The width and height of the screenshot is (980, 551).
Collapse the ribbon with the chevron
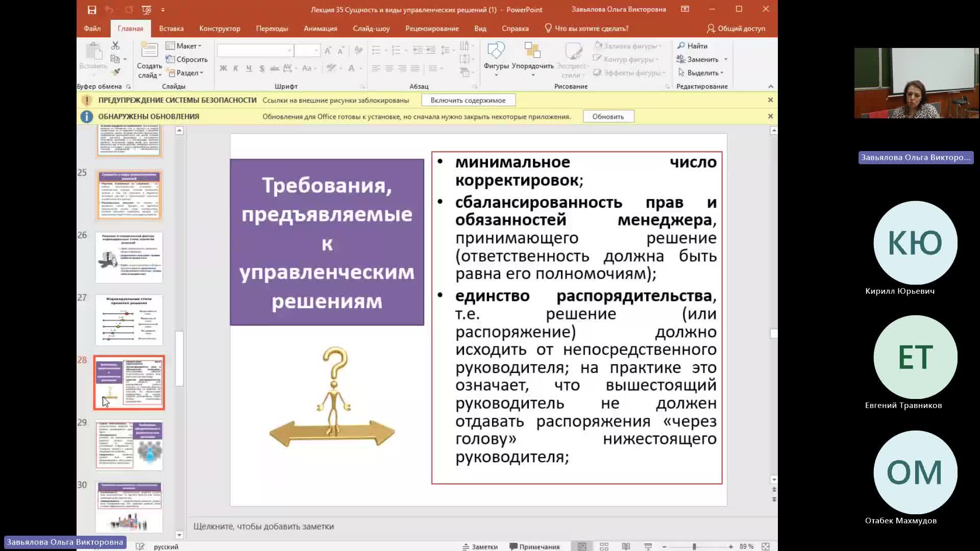point(771,86)
